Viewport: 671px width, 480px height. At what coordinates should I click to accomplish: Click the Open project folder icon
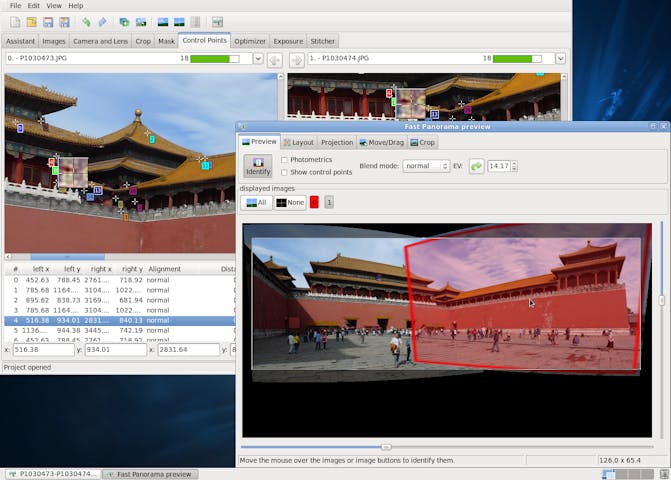[x=32, y=22]
